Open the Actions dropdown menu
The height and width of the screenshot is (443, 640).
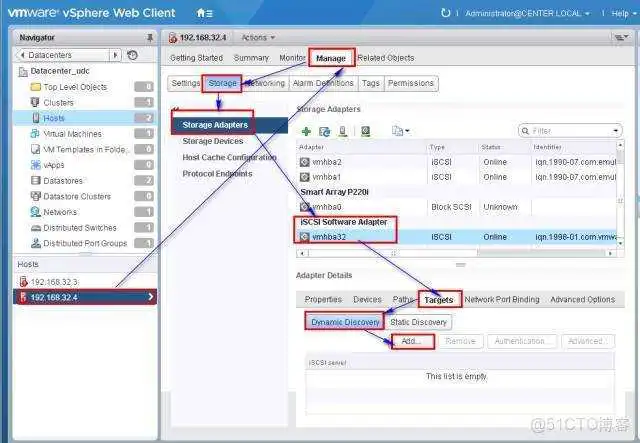point(257,37)
